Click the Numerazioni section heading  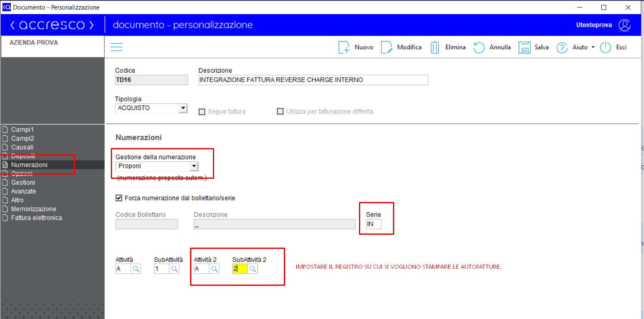pos(139,137)
